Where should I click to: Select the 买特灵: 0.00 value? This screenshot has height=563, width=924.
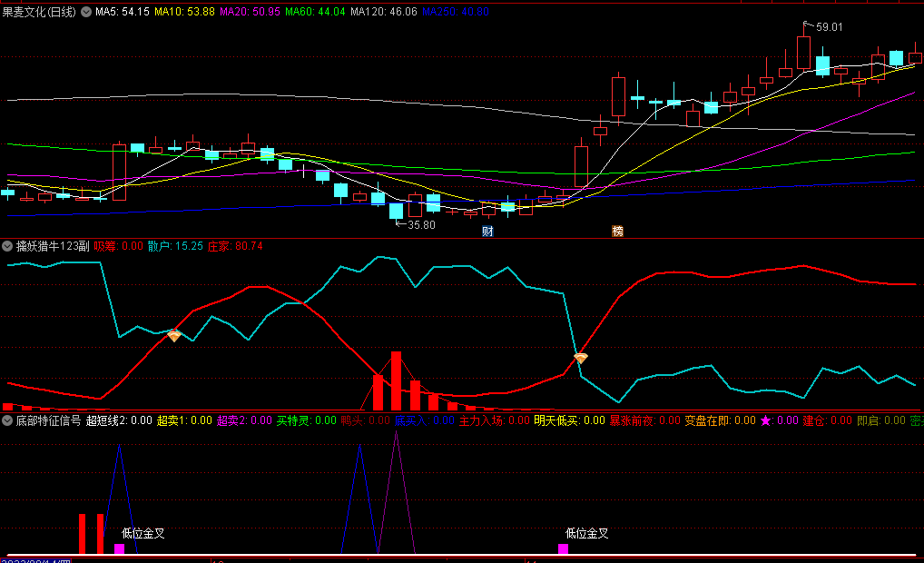click(x=307, y=420)
